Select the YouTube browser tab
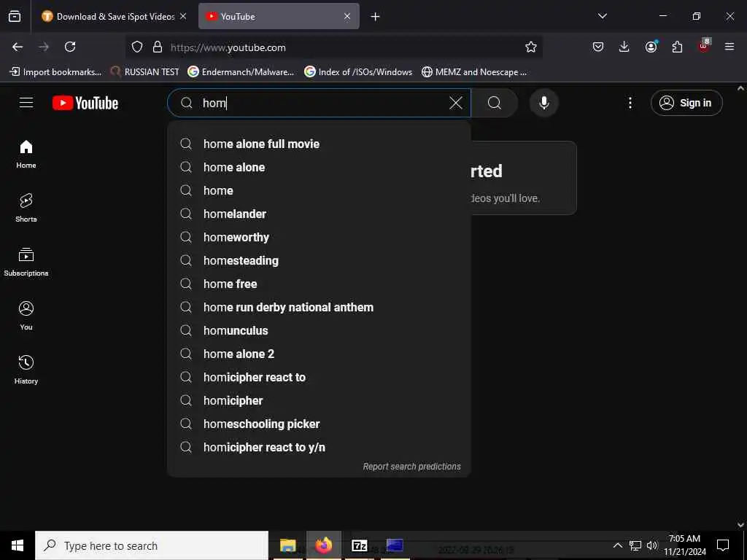 click(x=279, y=16)
